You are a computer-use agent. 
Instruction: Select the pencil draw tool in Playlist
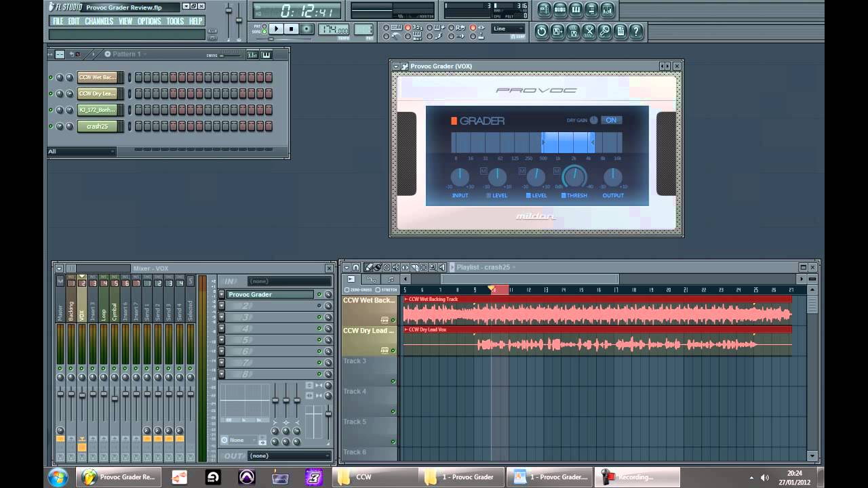368,268
